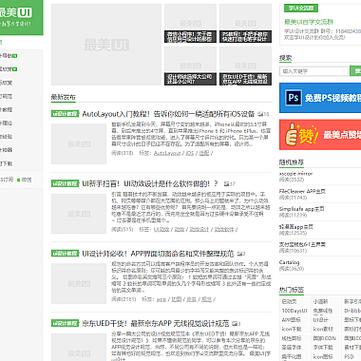The image size is (361, 361).
Task: Click the comment icon after APP界面切图命名 title
Action: pos(240,254)
